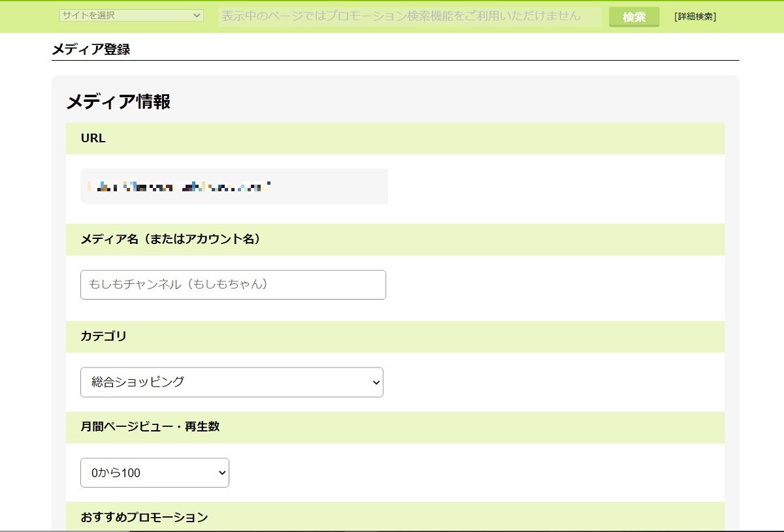This screenshot has height=532, width=784.
Task: Open the カテゴリ dropdown showing 総合ショッピング
Action: click(x=231, y=382)
